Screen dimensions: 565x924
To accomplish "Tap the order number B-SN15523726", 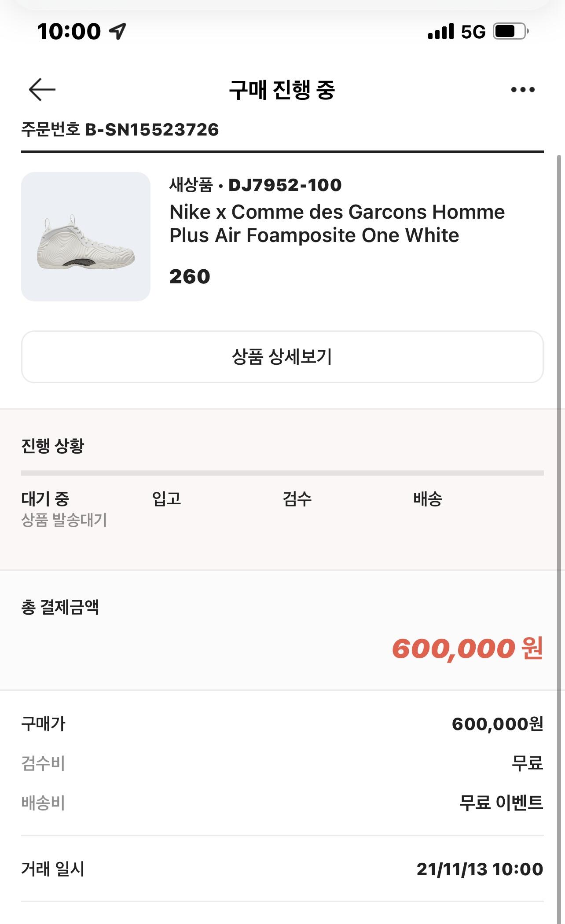I will 151,130.
